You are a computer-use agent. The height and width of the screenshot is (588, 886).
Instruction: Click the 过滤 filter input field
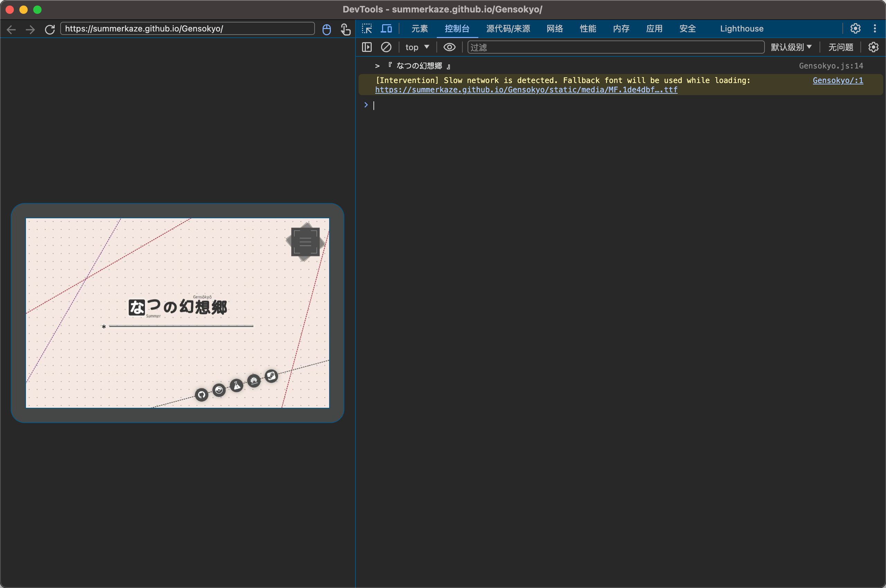615,47
